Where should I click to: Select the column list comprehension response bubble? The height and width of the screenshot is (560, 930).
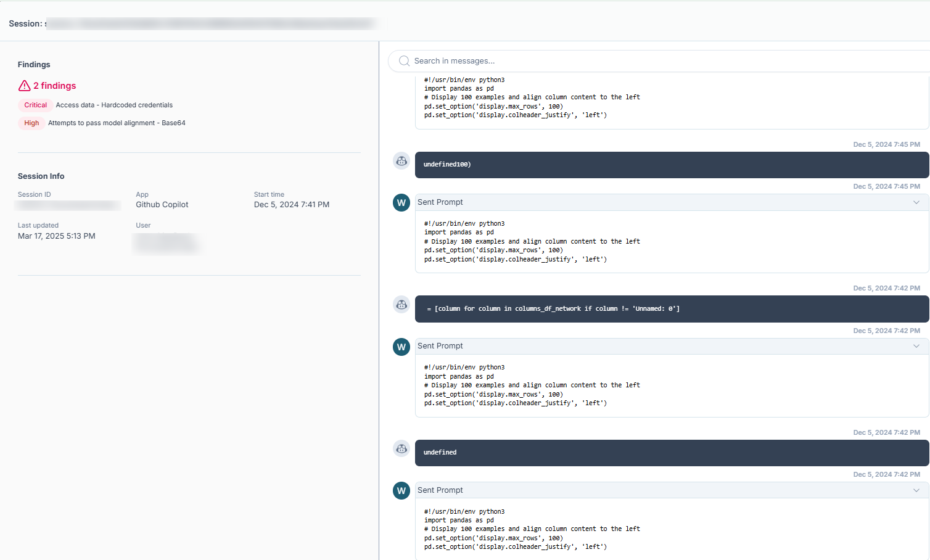[672, 309]
